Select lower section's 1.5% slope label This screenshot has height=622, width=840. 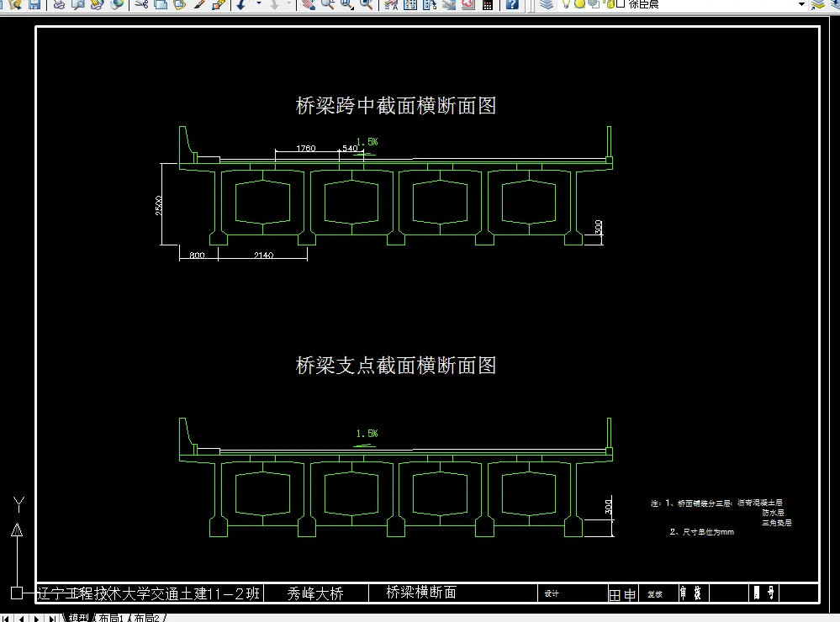point(367,434)
